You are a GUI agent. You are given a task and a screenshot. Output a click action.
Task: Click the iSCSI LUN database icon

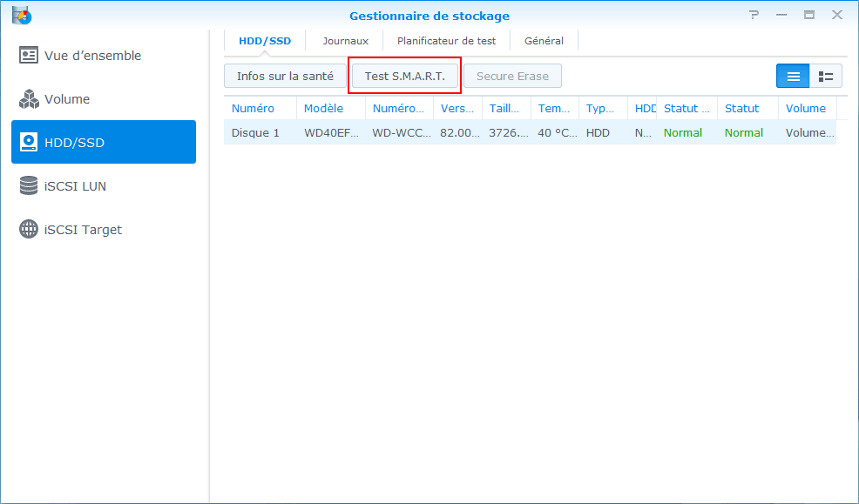tap(29, 186)
